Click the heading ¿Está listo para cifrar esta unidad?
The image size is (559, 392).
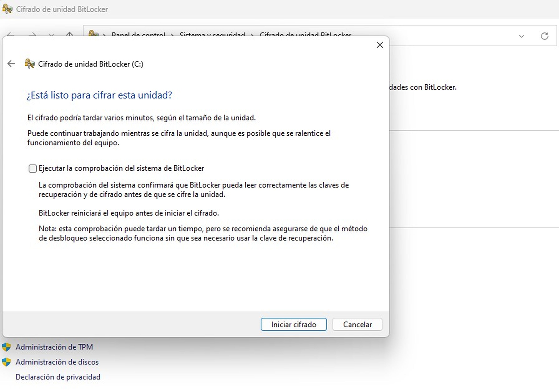(99, 95)
